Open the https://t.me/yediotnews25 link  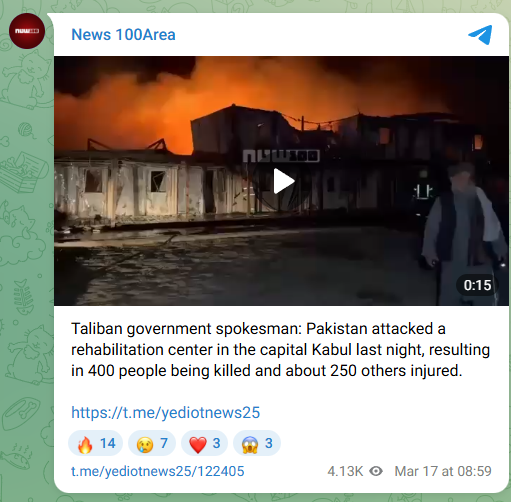coord(165,413)
